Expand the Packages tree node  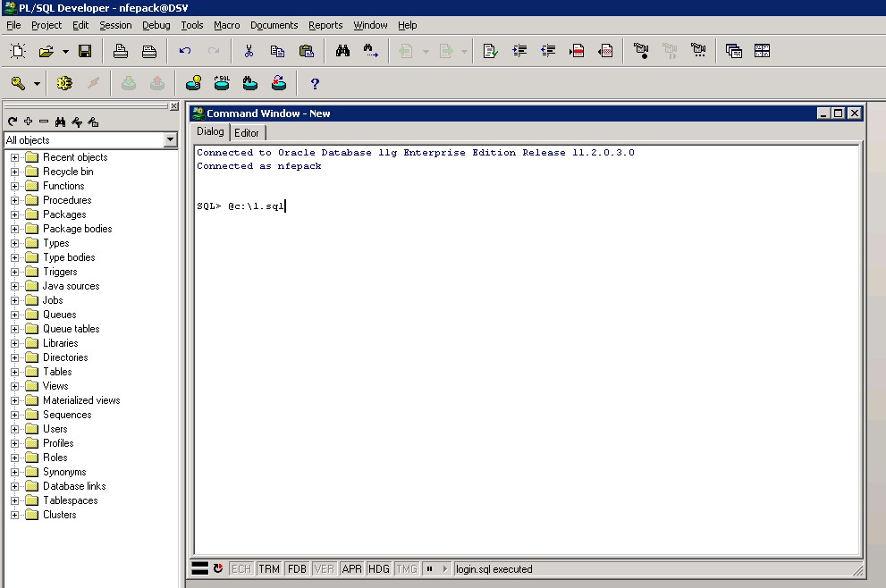[x=14, y=214]
